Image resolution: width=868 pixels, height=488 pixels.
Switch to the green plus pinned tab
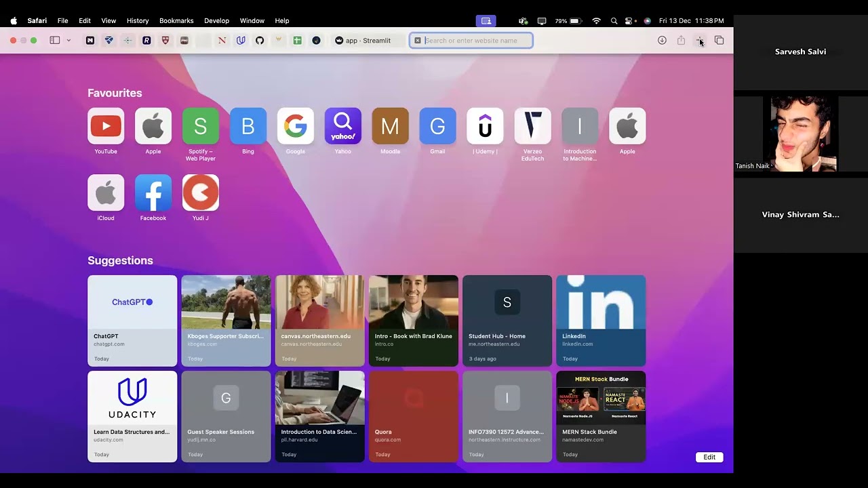click(297, 41)
